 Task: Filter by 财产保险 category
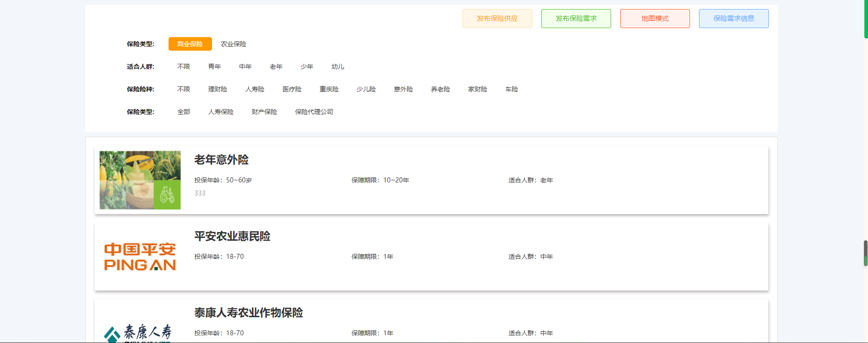(x=264, y=112)
